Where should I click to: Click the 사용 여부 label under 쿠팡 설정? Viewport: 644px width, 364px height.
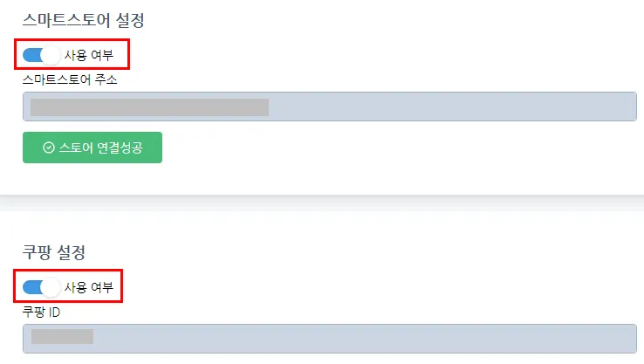coord(88,286)
